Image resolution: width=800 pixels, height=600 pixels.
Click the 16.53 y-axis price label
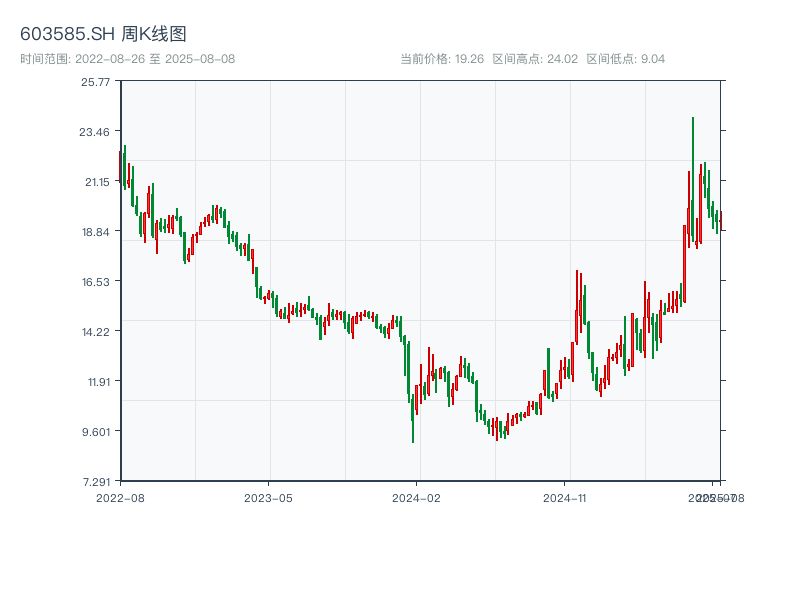[x=96, y=282]
